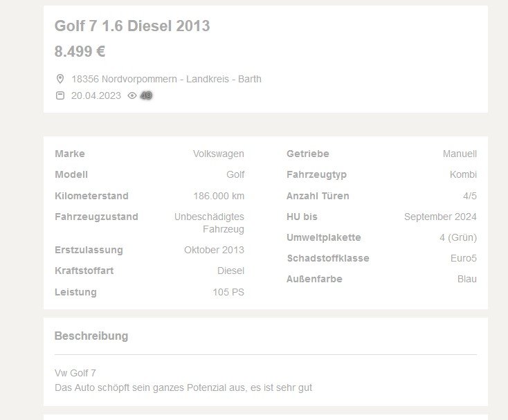Click the listing date 20.04.2023
The image size is (508, 420).
click(96, 95)
